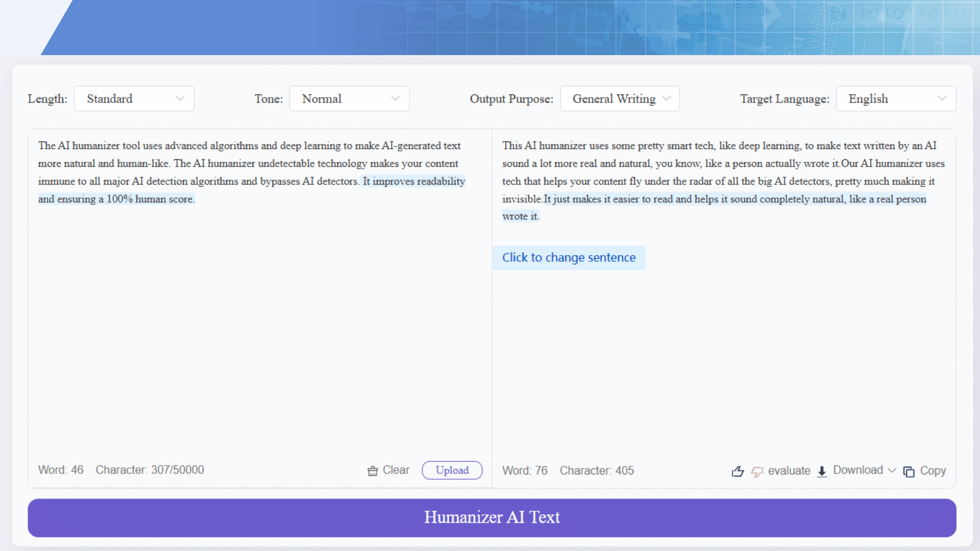Click the Upload button

452,470
